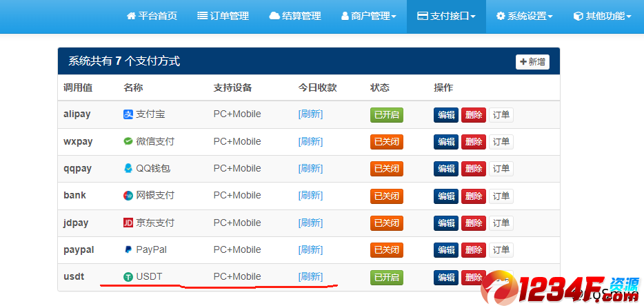Viewport: 644px width, 308px height.
Task: Click the PayPal logo icon
Action: tap(128, 249)
